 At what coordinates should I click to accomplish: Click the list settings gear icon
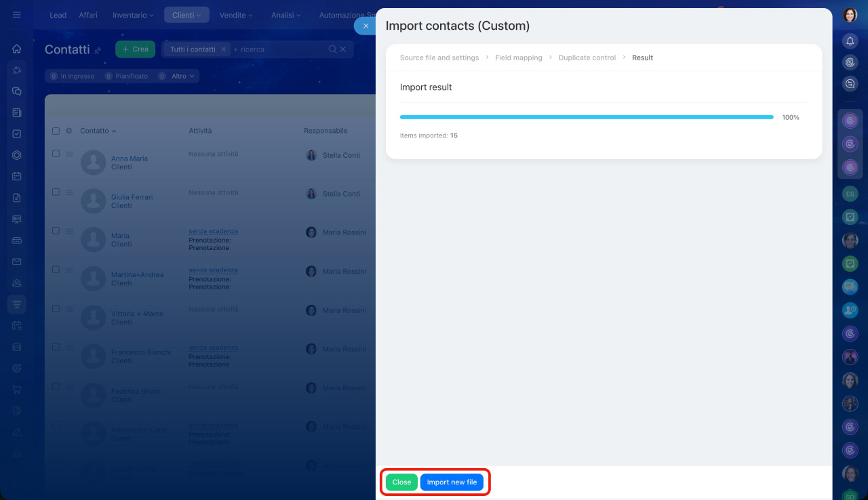click(x=68, y=131)
